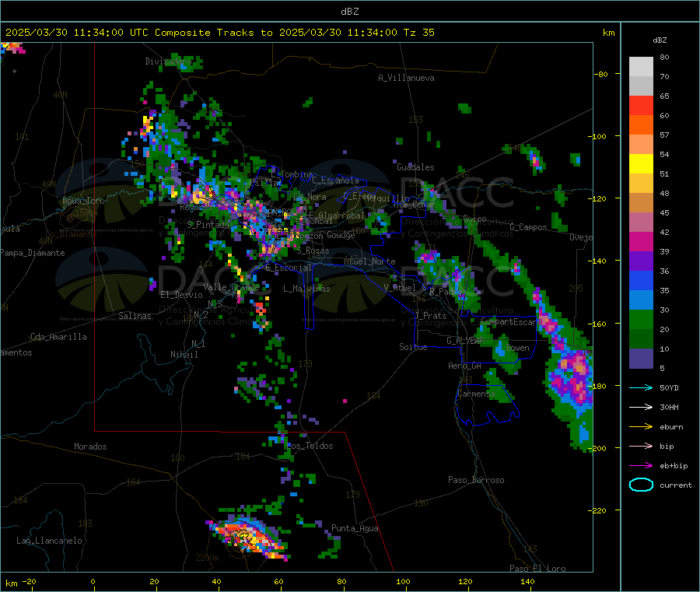Click the 'Punta_Agua' place label
Screen dimensions: 700x592
355,528
